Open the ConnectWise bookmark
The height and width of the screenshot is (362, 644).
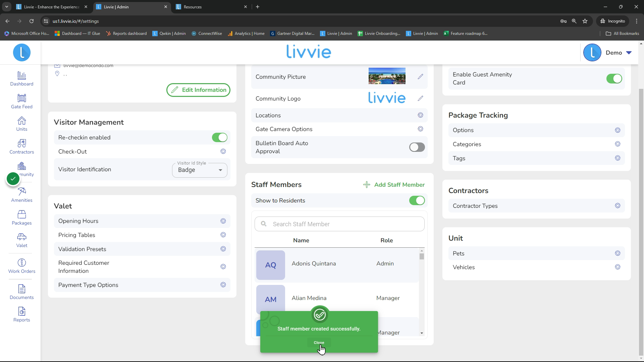coord(207,34)
